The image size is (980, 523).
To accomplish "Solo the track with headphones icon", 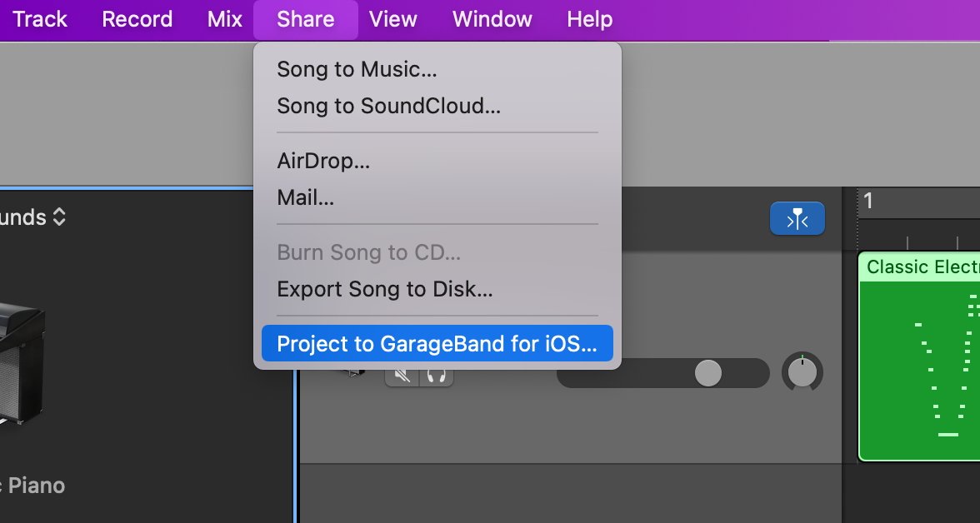I will coord(437,375).
